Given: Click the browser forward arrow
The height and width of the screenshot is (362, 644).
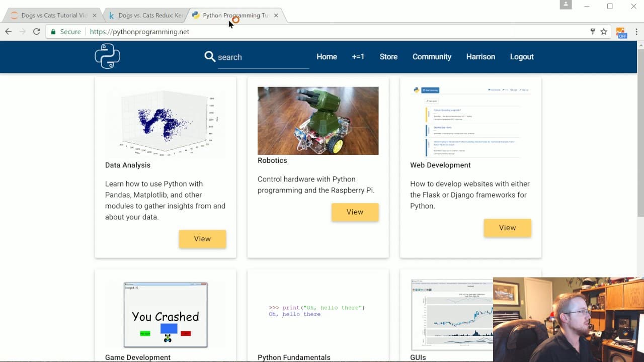Looking at the screenshot, I should pos(22,32).
